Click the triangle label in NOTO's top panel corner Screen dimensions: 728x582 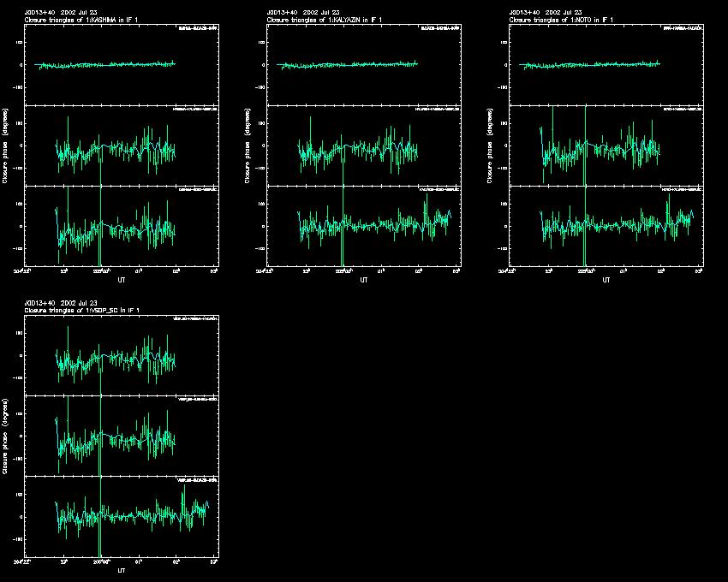(683, 28)
